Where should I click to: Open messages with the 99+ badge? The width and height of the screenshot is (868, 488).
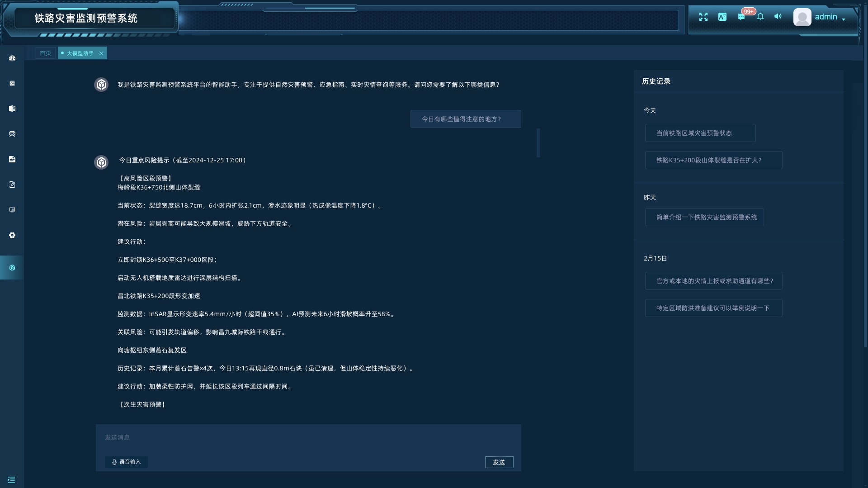click(741, 17)
